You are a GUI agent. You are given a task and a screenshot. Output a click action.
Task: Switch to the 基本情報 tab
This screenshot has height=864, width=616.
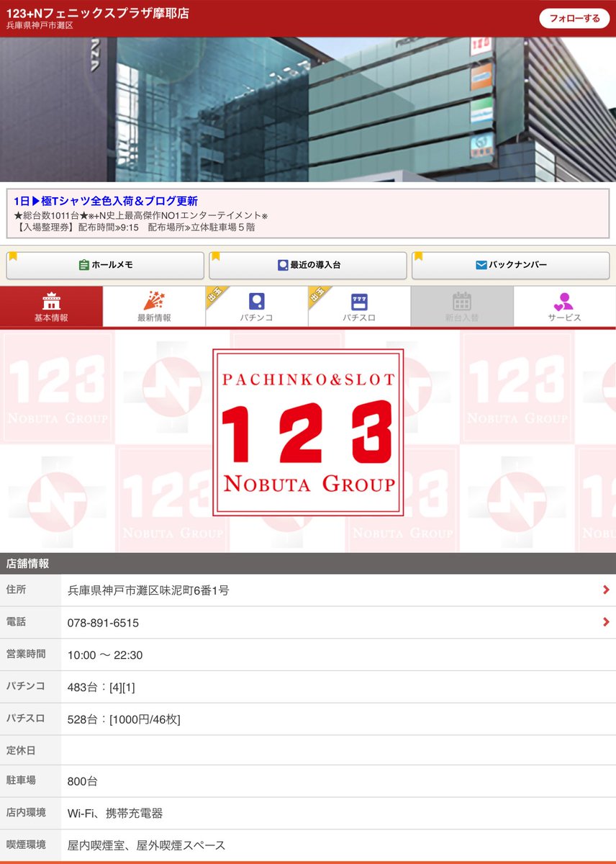point(51,307)
